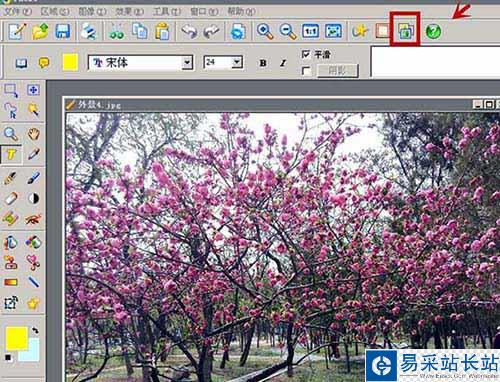Click the 阴影 shadow settings button
The height and width of the screenshot is (382, 500).
pos(337,71)
